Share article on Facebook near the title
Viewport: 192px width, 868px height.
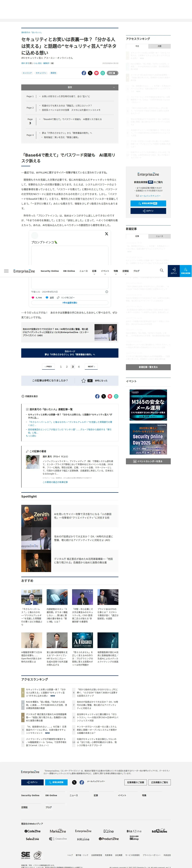pyautogui.click(x=84, y=73)
